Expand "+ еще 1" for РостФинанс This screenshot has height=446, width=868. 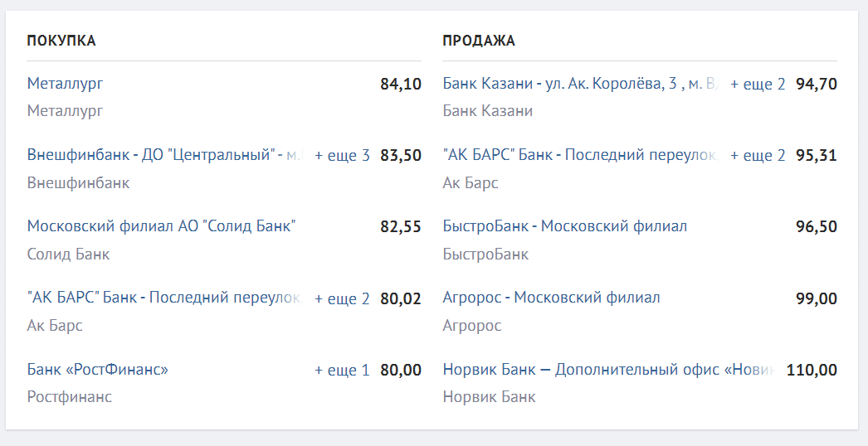[x=342, y=371]
